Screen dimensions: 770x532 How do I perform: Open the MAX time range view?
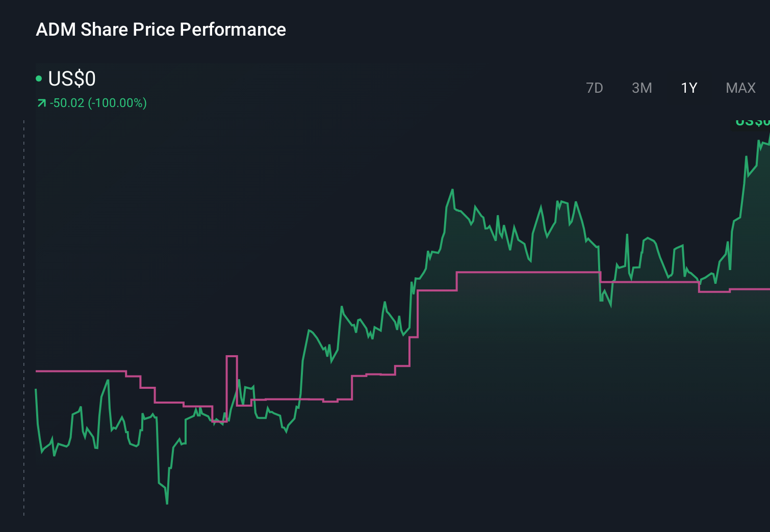click(740, 88)
